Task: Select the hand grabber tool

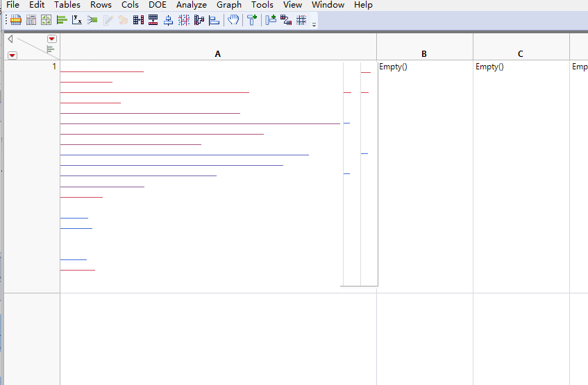Action: click(233, 20)
